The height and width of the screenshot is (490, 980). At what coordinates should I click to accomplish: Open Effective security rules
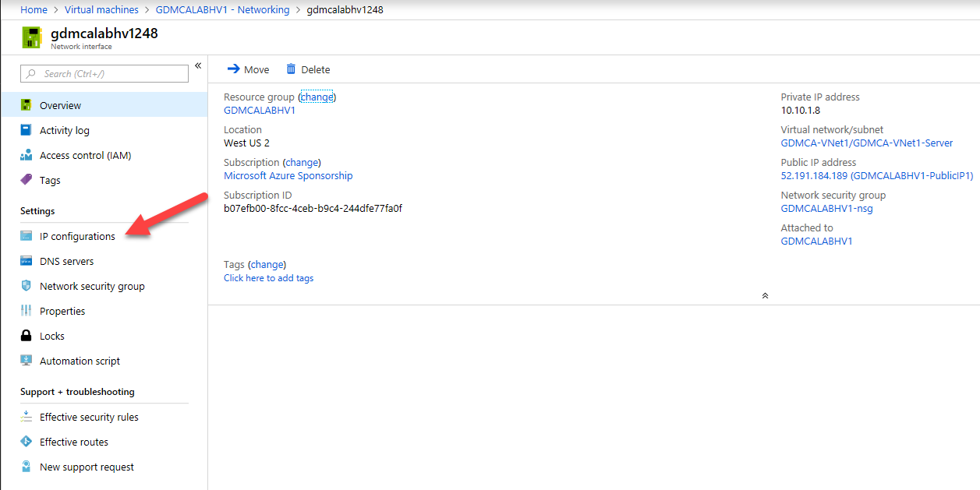click(x=104, y=417)
